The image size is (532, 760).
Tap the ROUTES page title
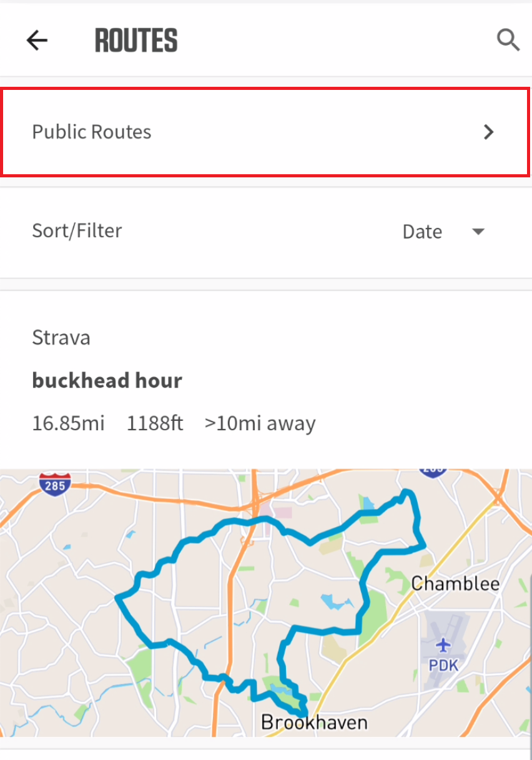[x=136, y=41]
